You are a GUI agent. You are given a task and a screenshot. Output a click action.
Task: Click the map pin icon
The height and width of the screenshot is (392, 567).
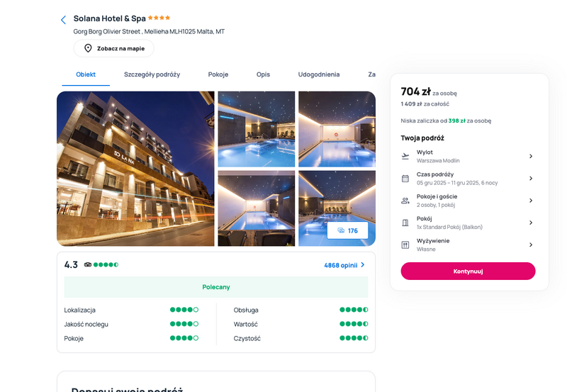coord(88,48)
